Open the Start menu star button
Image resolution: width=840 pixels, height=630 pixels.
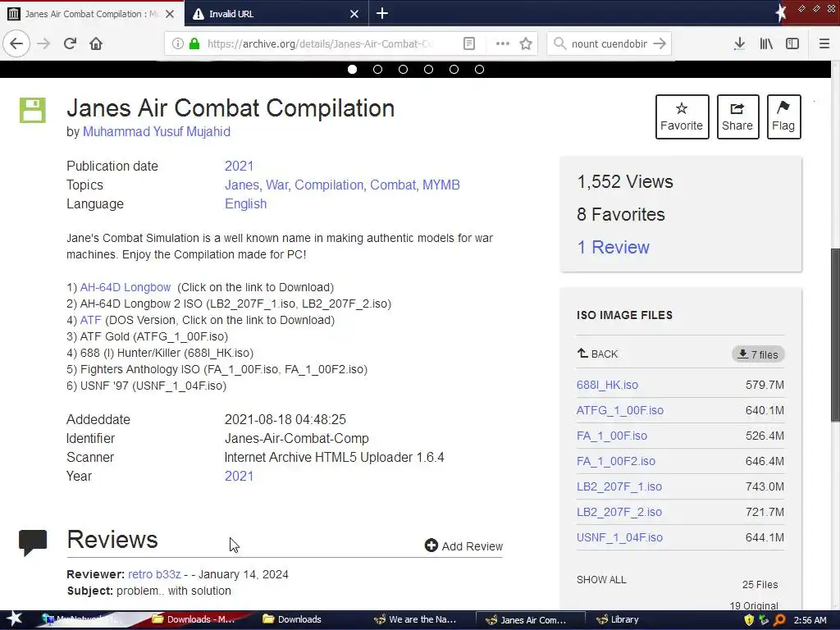14,619
